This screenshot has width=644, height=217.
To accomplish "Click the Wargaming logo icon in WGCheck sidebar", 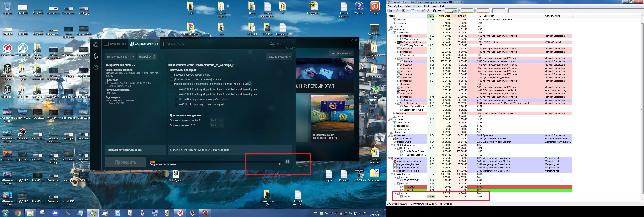I will tap(96, 45).
